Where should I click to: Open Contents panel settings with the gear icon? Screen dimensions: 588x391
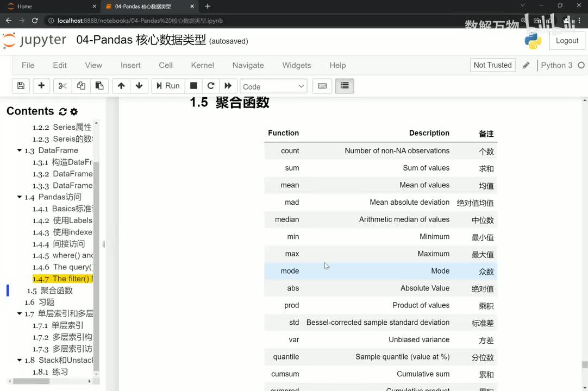coord(74,112)
